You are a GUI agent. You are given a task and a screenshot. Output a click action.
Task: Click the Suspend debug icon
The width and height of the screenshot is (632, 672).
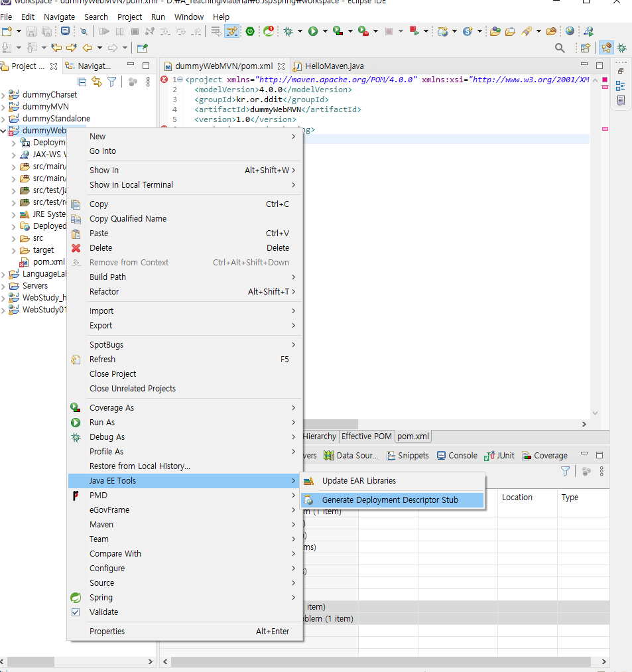(120, 31)
